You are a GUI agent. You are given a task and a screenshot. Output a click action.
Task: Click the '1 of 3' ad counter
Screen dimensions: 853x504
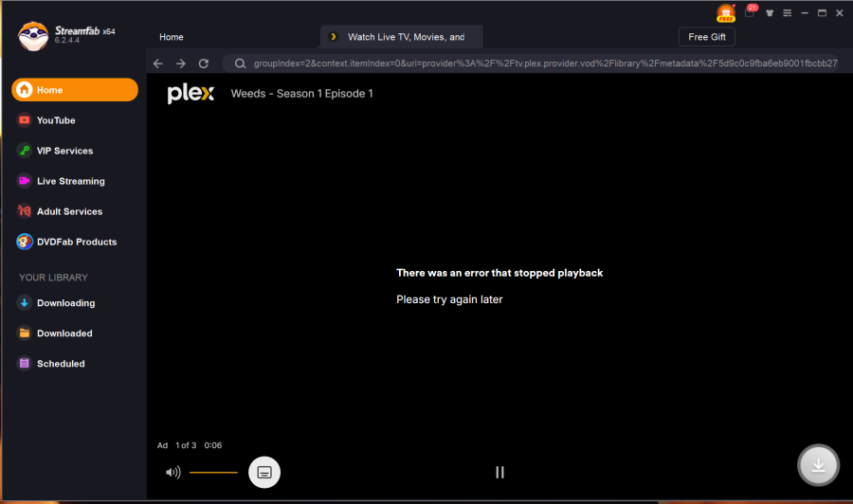[x=186, y=445]
